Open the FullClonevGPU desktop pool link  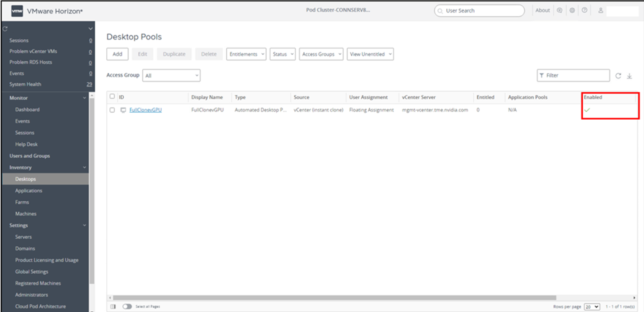click(146, 110)
